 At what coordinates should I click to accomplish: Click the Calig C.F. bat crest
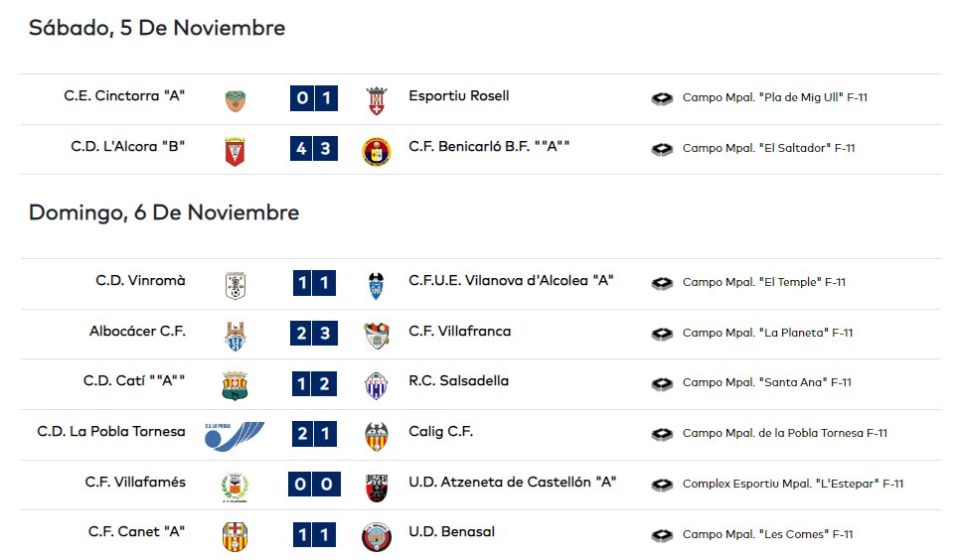coord(377,437)
